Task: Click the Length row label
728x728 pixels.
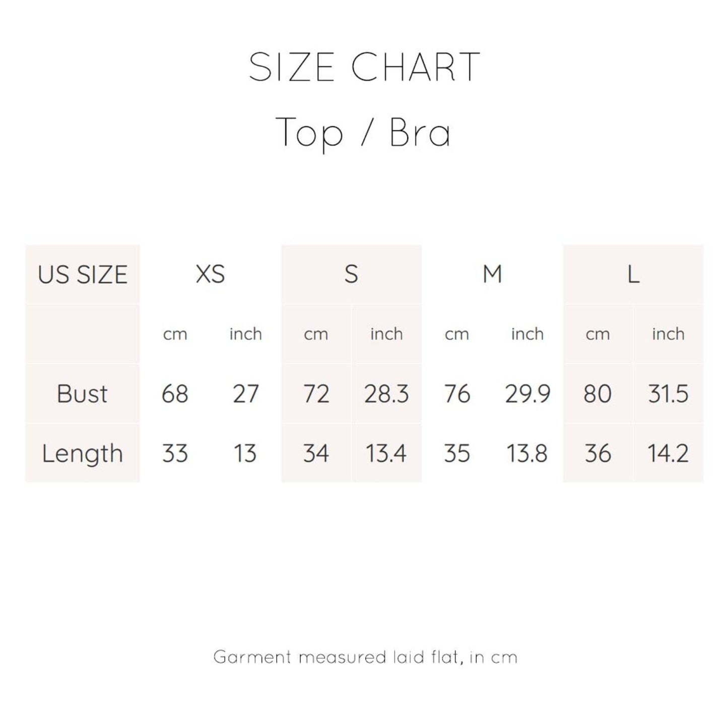Action: pos(82,453)
